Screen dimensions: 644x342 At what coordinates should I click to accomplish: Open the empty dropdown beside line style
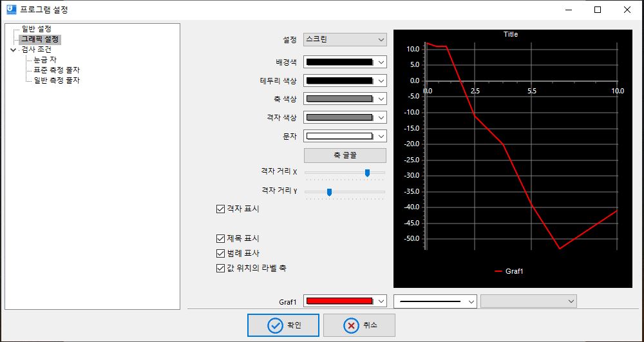[529, 301]
